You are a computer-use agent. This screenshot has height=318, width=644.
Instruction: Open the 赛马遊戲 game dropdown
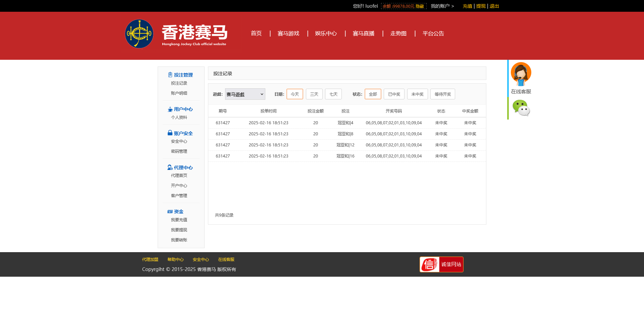245,94
